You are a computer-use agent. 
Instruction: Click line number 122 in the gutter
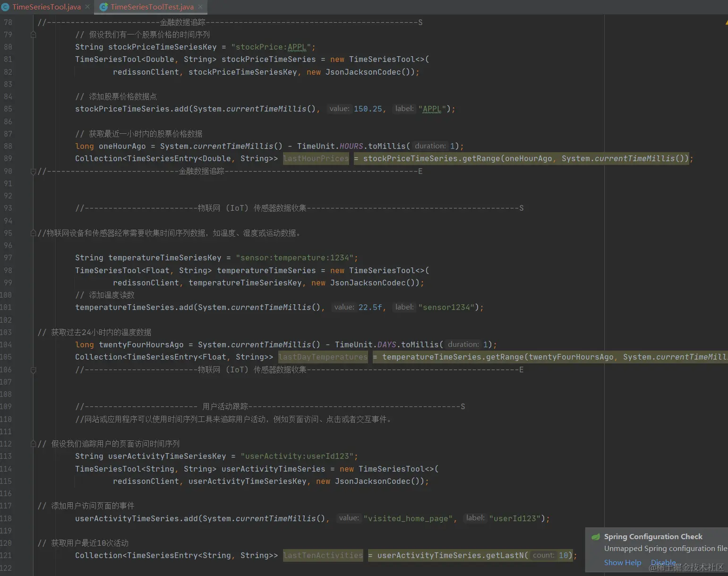pos(6,568)
